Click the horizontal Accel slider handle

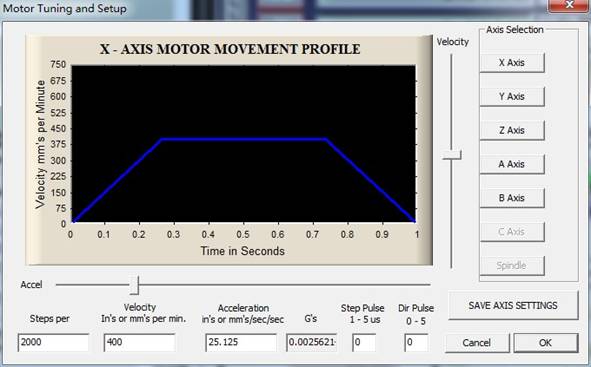coord(135,285)
